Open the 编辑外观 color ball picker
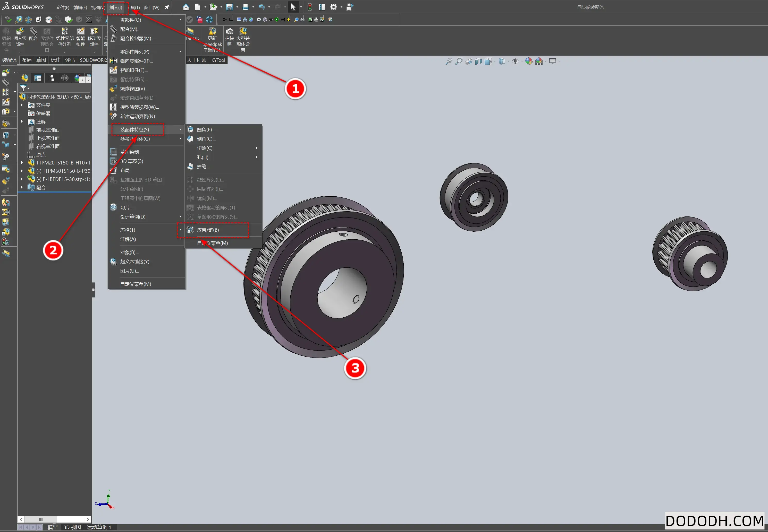 pos(529,61)
